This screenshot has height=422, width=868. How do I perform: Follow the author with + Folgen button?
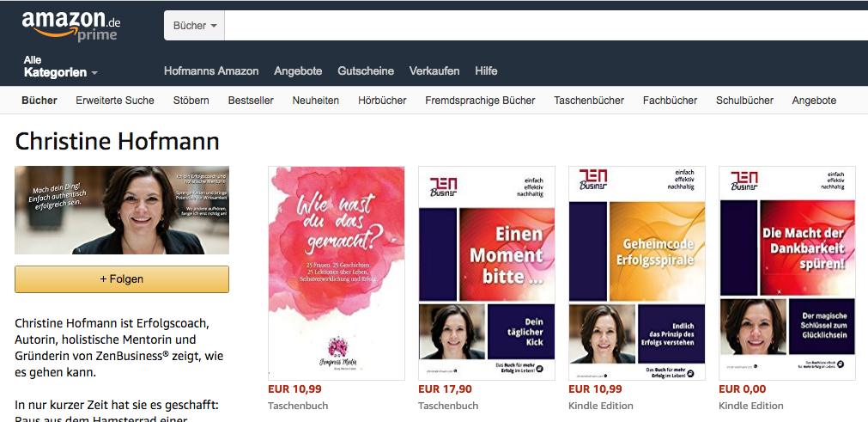(x=122, y=279)
